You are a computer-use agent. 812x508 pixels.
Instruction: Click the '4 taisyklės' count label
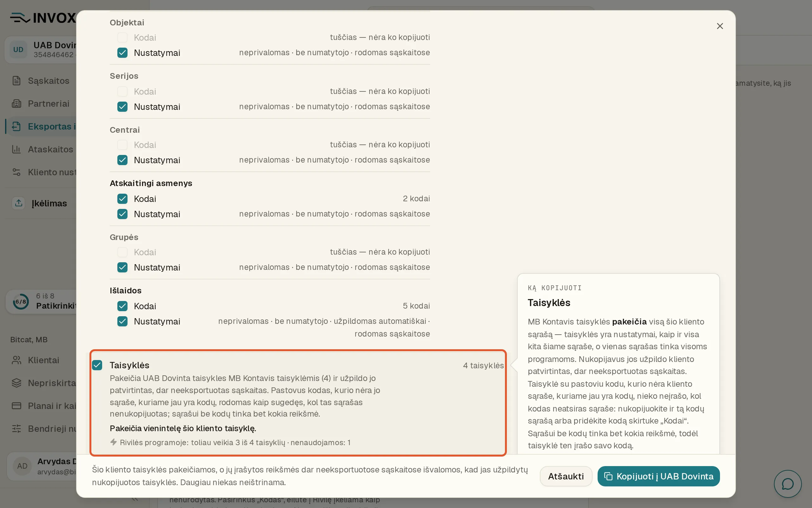[483, 365]
